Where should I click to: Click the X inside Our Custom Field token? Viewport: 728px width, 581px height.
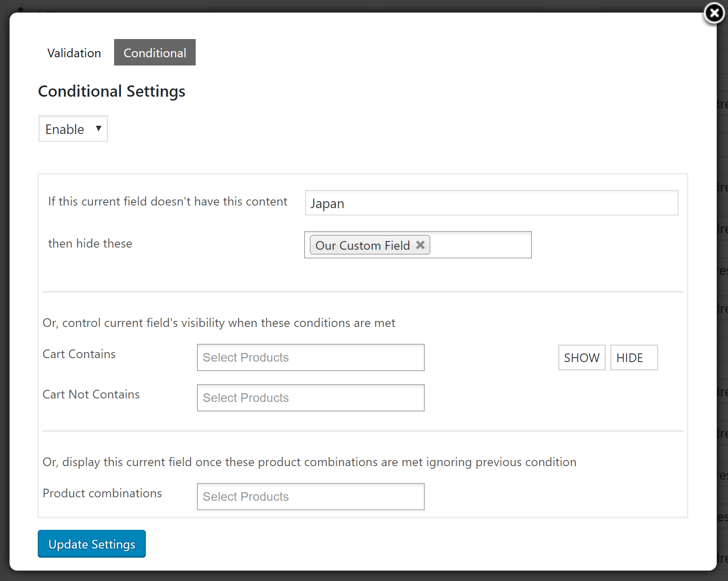pyautogui.click(x=420, y=245)
